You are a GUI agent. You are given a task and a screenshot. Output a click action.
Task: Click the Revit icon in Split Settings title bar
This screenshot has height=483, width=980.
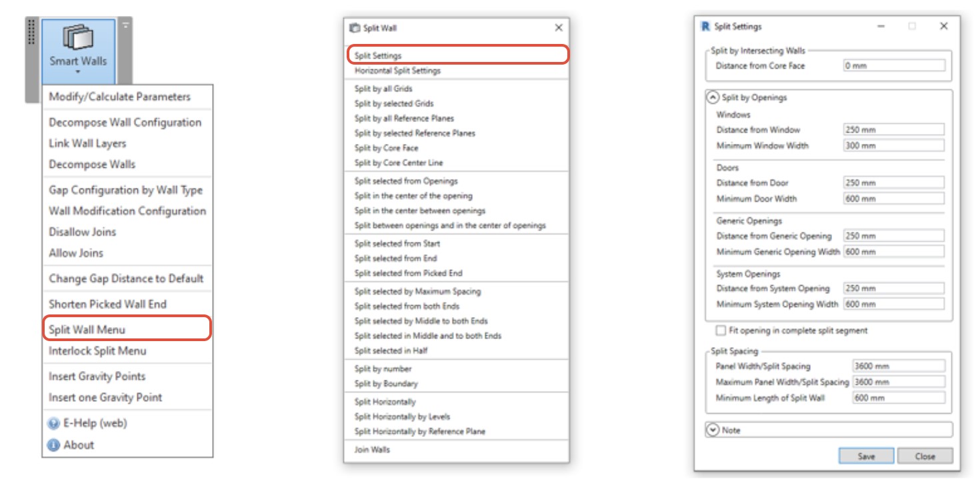[705, 27]
